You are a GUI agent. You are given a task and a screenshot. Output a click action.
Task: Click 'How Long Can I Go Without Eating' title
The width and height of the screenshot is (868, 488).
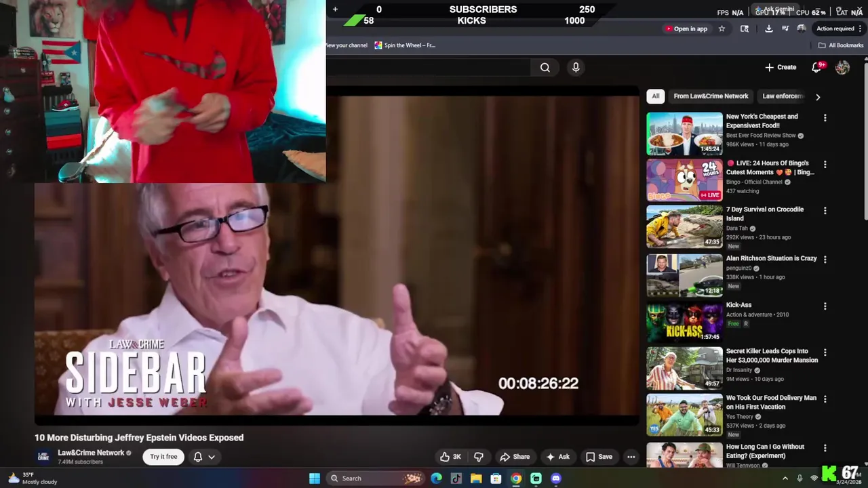tap(765, 451)
